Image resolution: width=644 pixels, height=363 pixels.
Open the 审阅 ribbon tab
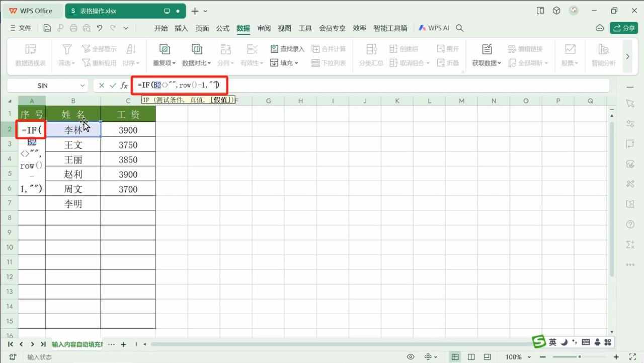(264, 28)
